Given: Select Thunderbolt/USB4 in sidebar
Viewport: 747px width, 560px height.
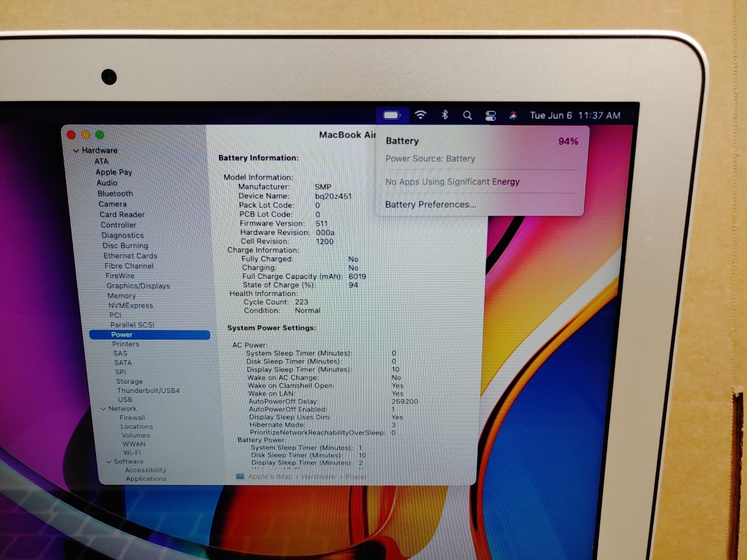Looking at the screenshot, I should pos(148,391).
